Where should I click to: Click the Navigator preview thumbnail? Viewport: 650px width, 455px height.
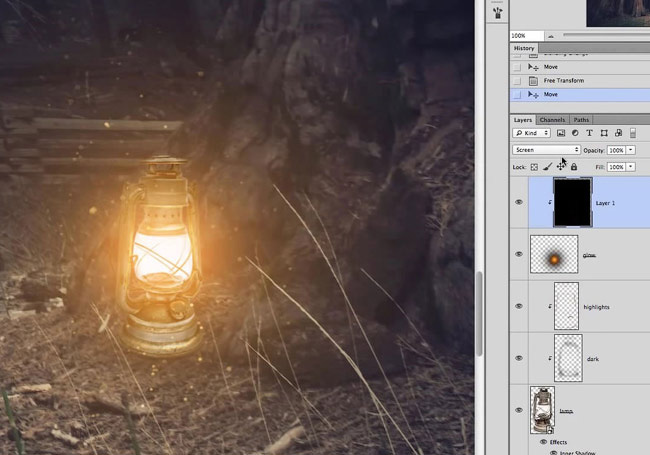pos(618,13)
